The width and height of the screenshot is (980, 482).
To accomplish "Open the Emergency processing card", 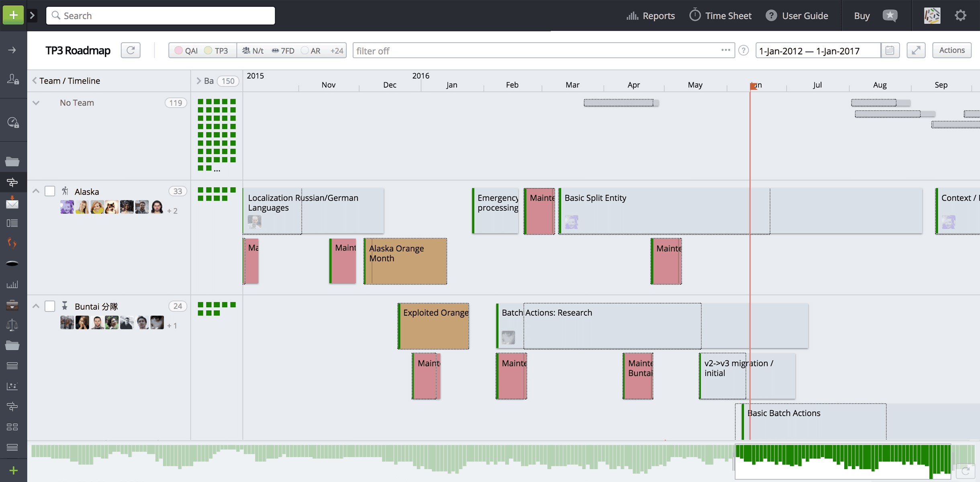I will [x=496, y=211].
